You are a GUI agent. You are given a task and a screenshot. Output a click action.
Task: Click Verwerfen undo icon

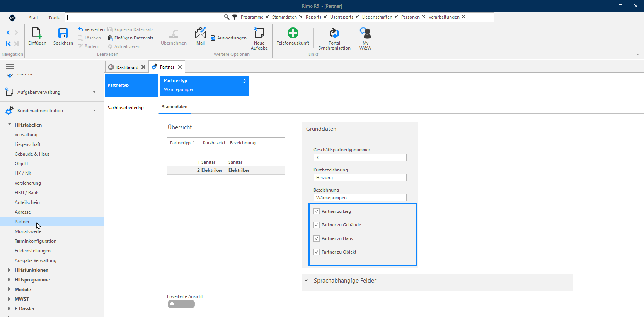coord(80,29)
